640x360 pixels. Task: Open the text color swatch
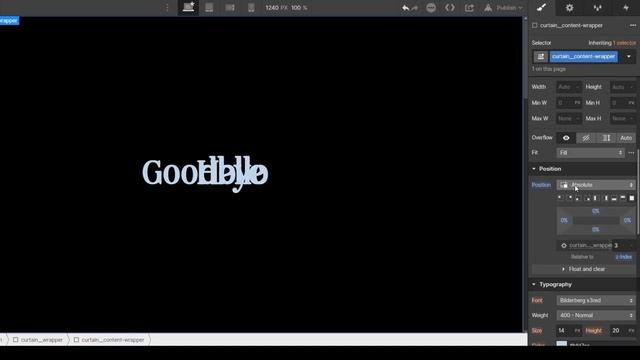click(562, 344)
